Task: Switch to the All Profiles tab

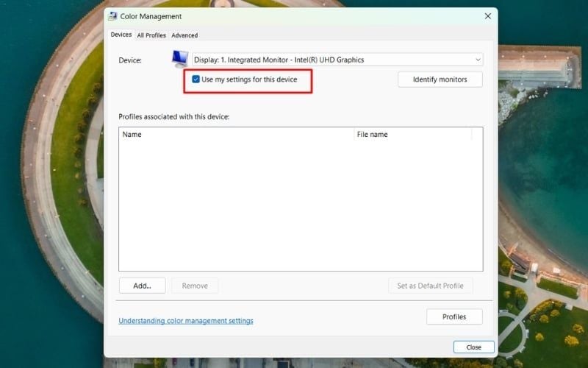Action: tap(151, 35)
